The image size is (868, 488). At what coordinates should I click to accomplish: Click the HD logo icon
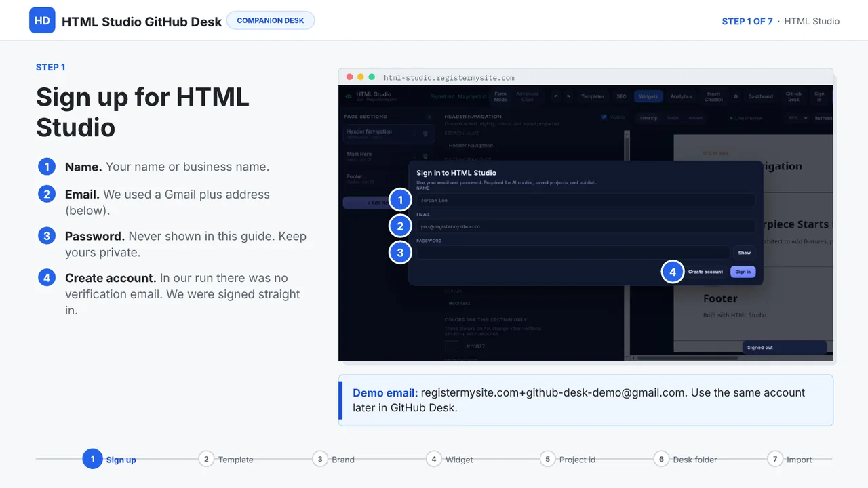[42, 20]
